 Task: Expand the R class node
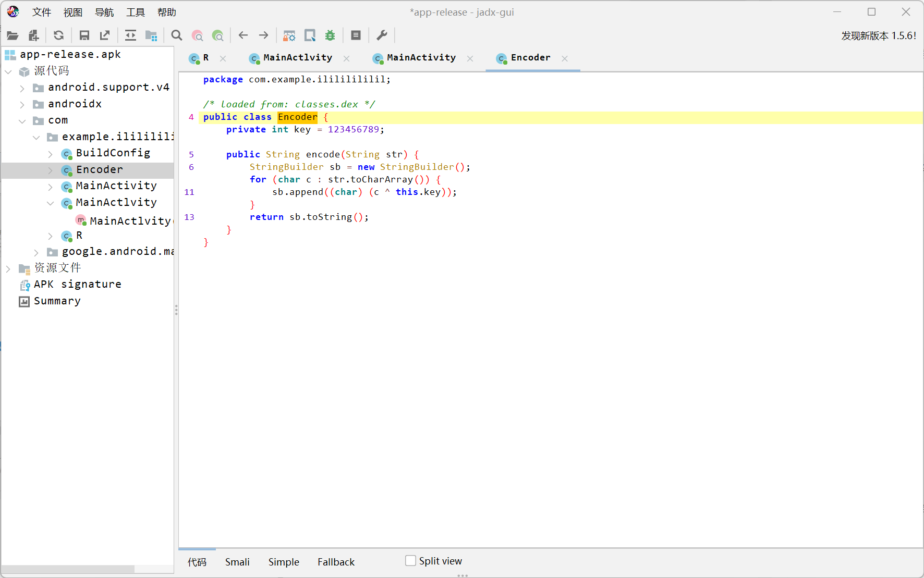[x=50, y=236]
